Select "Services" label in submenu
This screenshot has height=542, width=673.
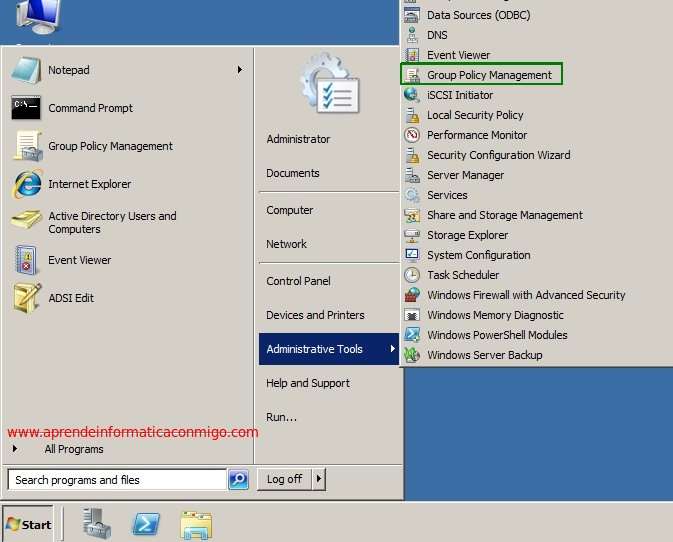click(447, 195)
